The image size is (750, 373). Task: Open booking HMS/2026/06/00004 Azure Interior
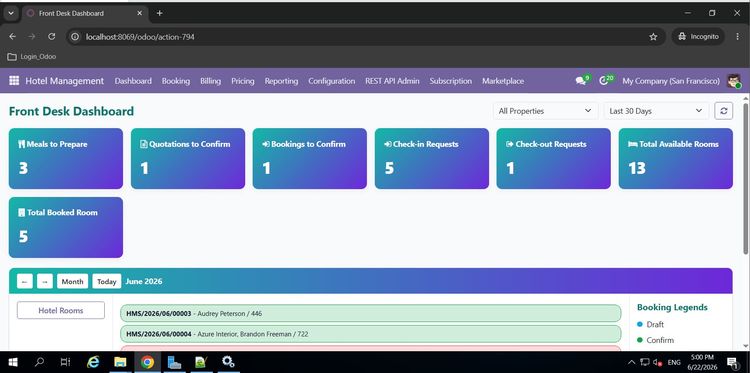point(371,334)
